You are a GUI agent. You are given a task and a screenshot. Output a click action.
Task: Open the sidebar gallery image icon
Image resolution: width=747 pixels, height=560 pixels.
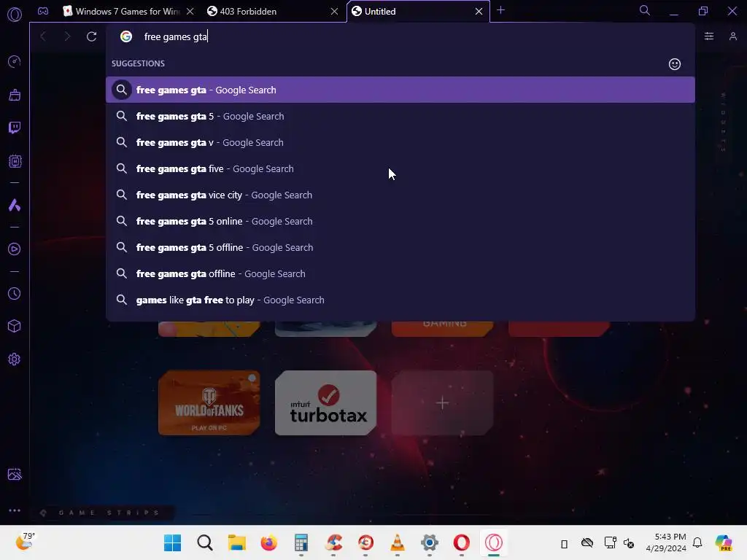coord(15,474)
